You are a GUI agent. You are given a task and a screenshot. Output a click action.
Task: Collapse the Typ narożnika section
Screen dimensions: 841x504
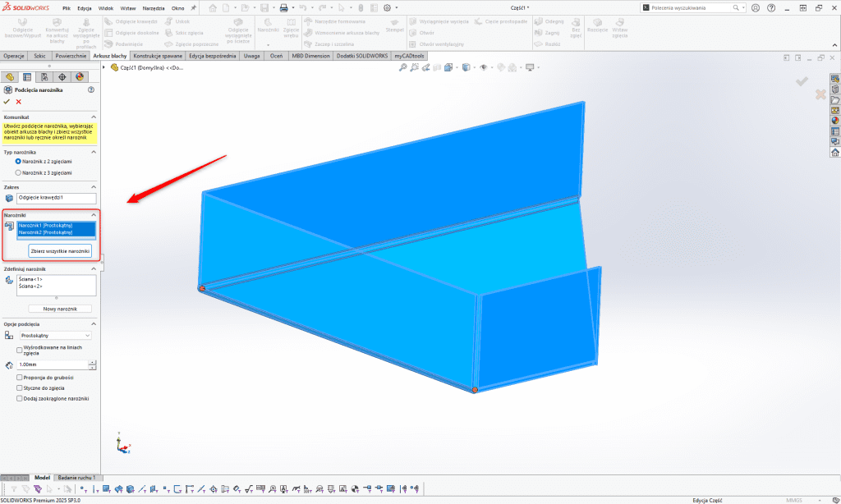click(94, 152)
